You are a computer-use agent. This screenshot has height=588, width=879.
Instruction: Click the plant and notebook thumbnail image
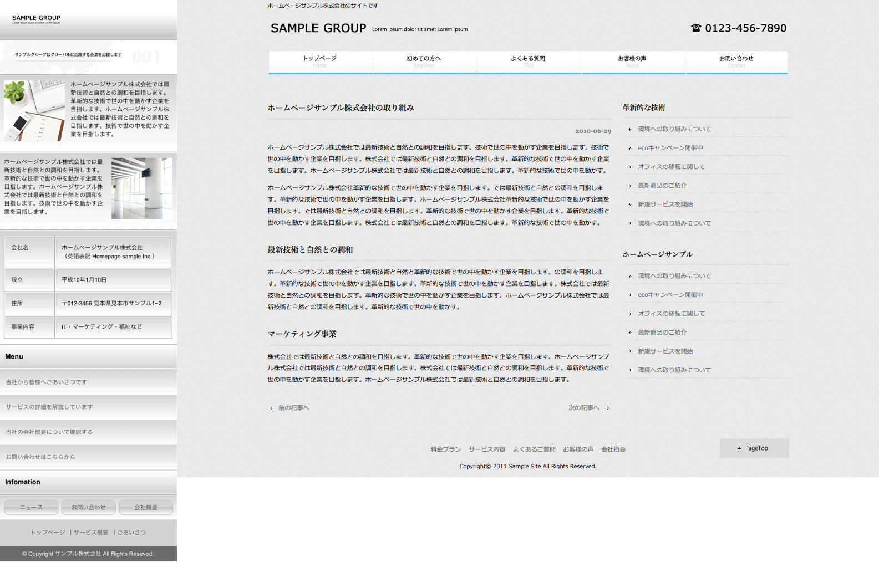[x=34, y=111]
